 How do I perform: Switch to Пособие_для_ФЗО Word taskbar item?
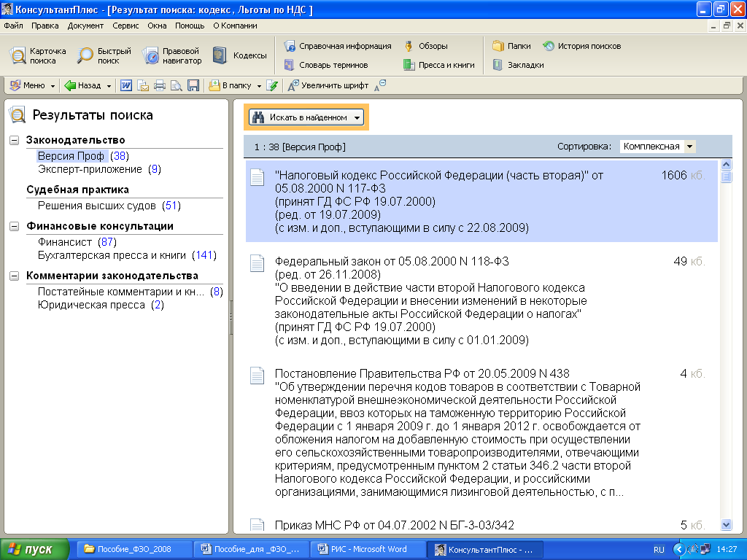pyautogui.click(x=251, y=550)
